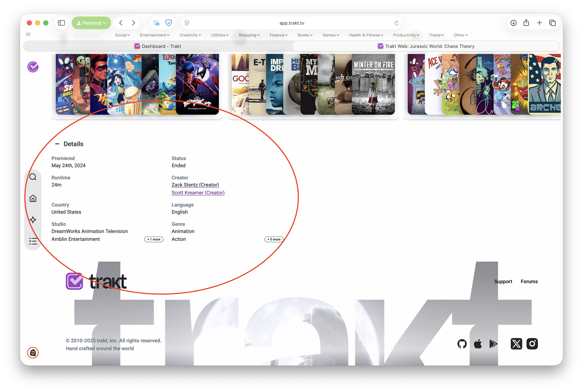Open Trakt's Instagram footer icon
This screenshot has width=583, height=392.
(x=532, y=344)
